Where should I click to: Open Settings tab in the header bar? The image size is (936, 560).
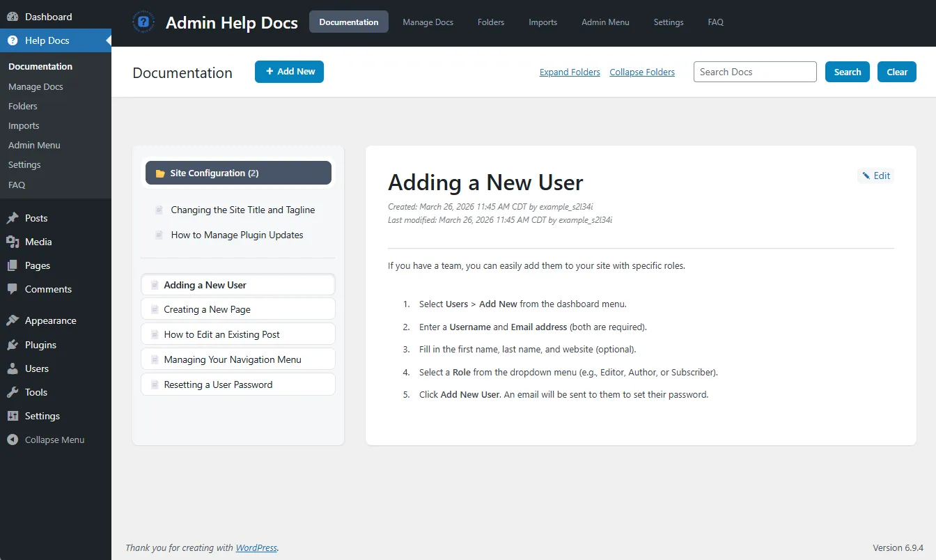669,22
